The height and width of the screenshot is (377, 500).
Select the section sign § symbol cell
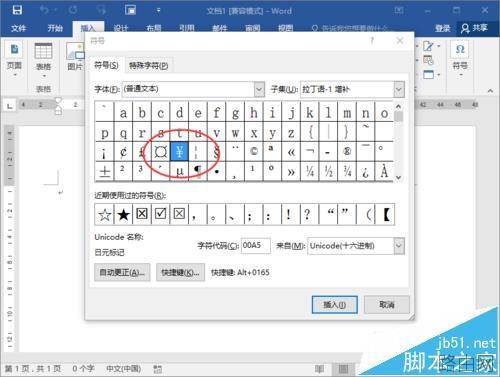pyautogui.click(x=217, y=152)
